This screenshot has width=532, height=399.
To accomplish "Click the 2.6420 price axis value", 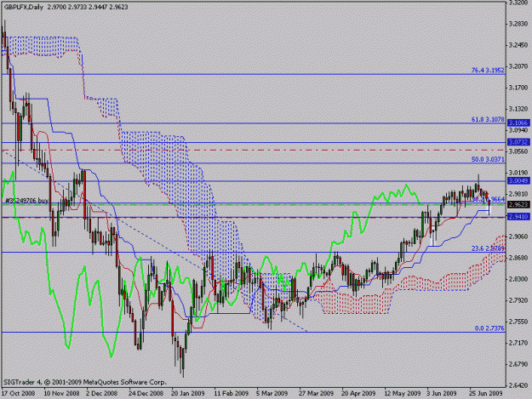I will pyautogui.click(x=518, y=385).
